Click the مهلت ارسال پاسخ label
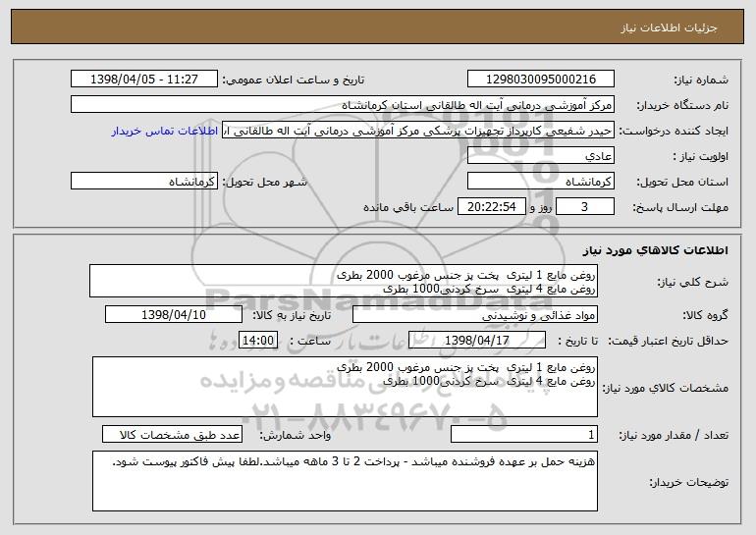The height and width of the screenshot is (535, 756). click(x=680, y=208)
